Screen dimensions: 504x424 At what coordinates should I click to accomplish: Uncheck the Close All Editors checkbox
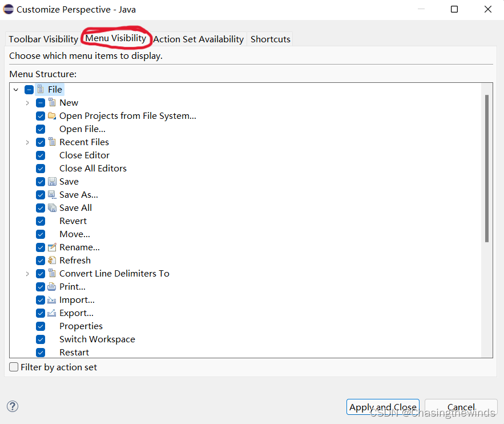[41, 169]
